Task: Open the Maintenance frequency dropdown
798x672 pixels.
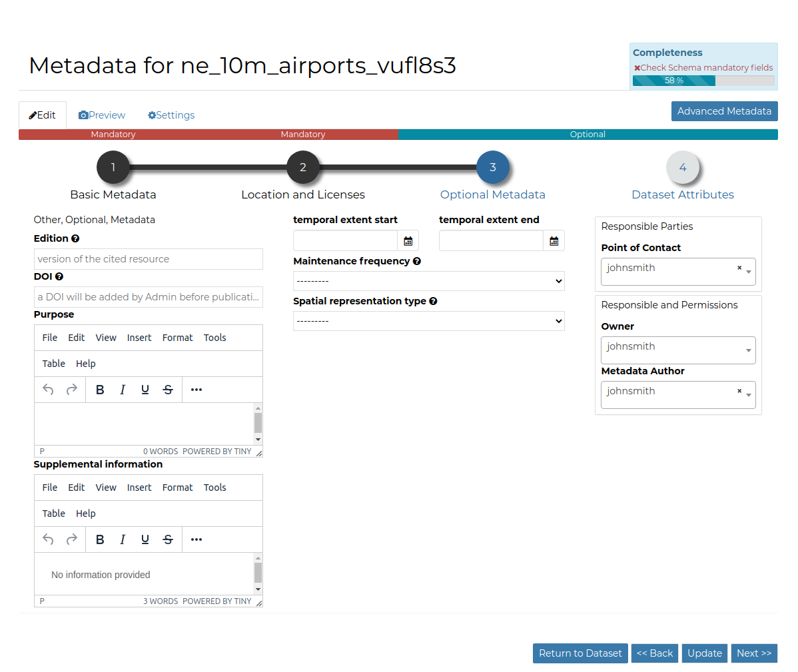Action: 428,280
